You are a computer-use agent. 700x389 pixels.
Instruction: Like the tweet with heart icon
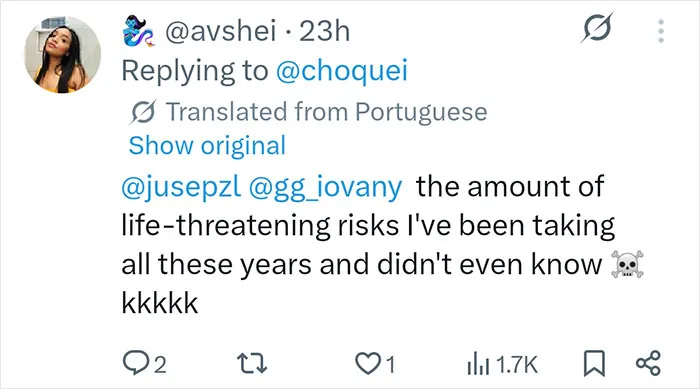[367, 363]
